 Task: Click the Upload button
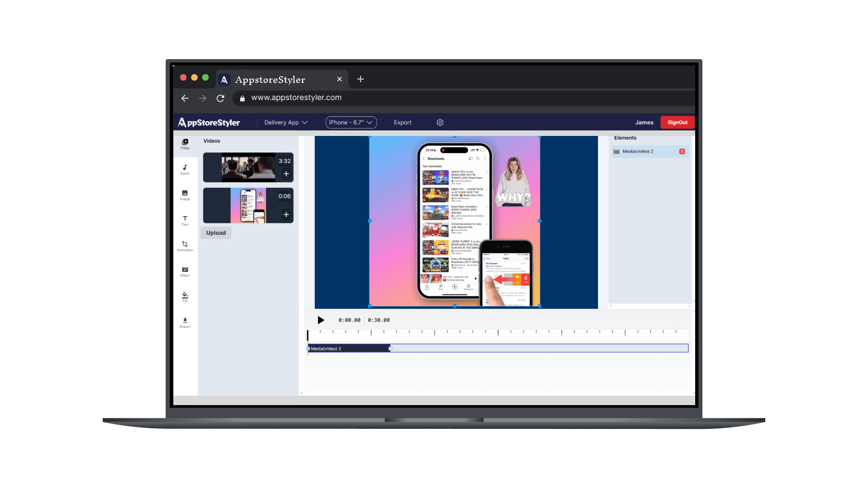point(216,233)
